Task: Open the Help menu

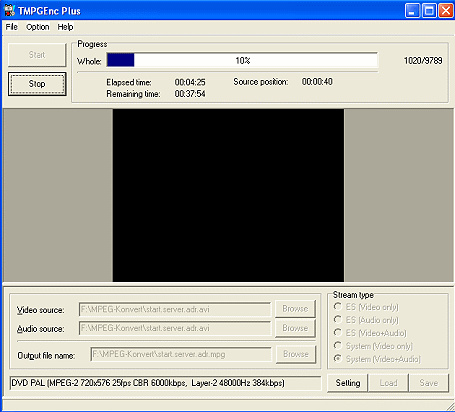Action: [65, 27]
